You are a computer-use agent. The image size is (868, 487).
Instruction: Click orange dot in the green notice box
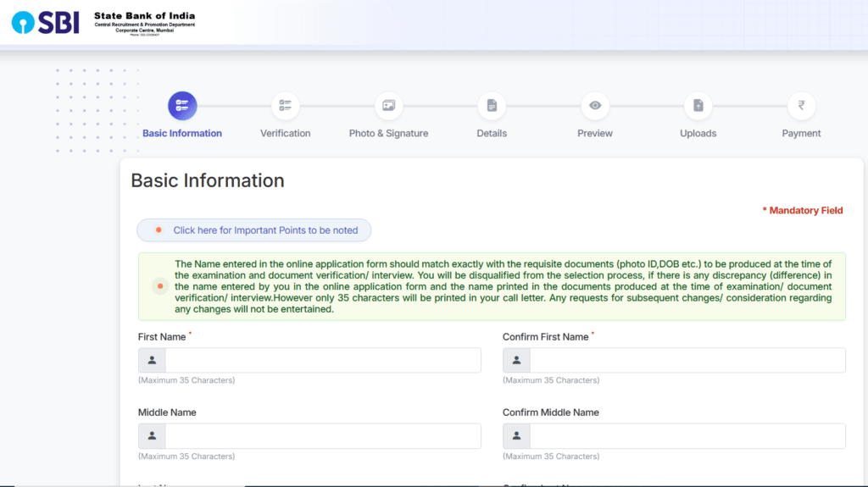160,286
